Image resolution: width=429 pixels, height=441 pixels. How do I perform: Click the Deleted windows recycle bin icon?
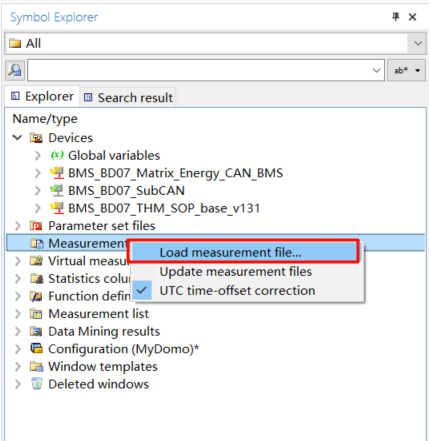click(37, 384)
